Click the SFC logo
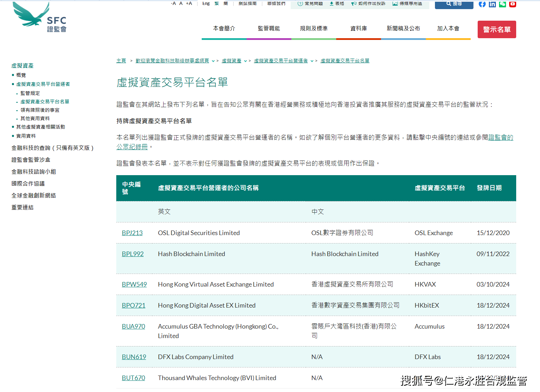The height and width of the screenshot is (392, 540). click(39, 17)
